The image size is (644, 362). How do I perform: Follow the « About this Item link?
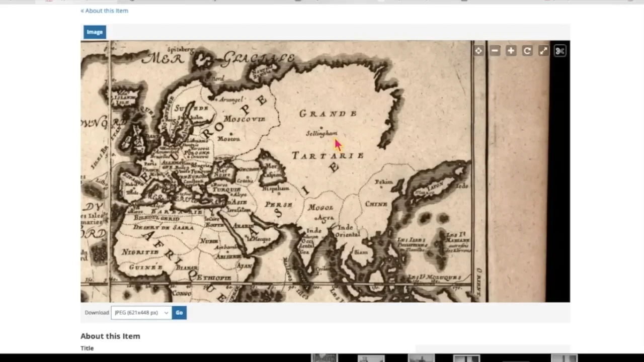point(104,11)
